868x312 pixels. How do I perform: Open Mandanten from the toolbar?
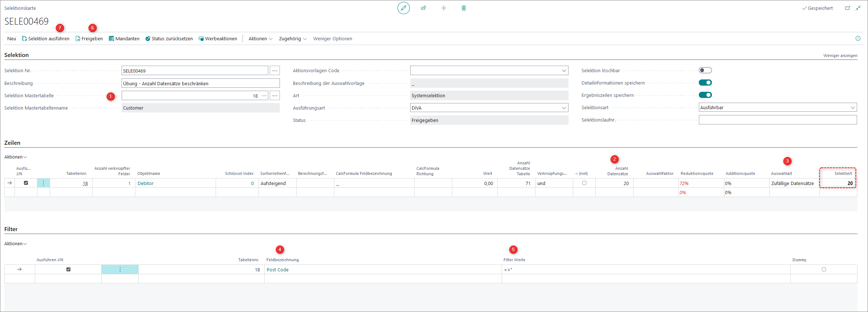pos(124,38)
